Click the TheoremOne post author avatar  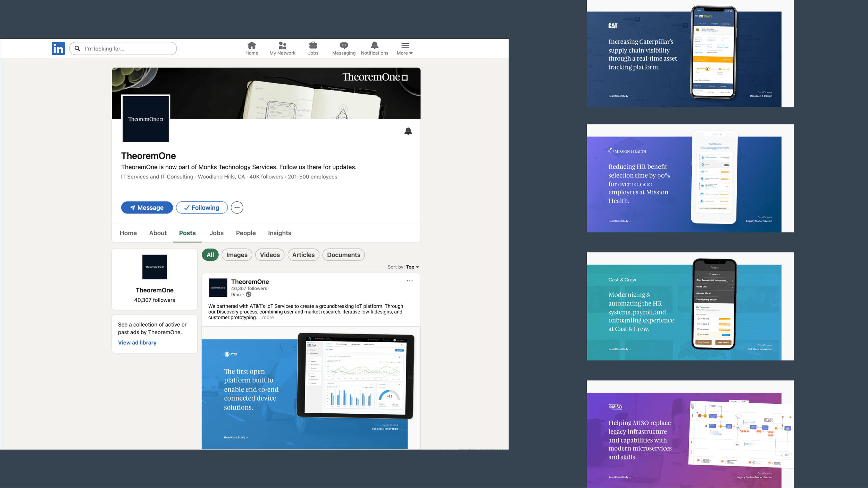(x=218, y=288)
